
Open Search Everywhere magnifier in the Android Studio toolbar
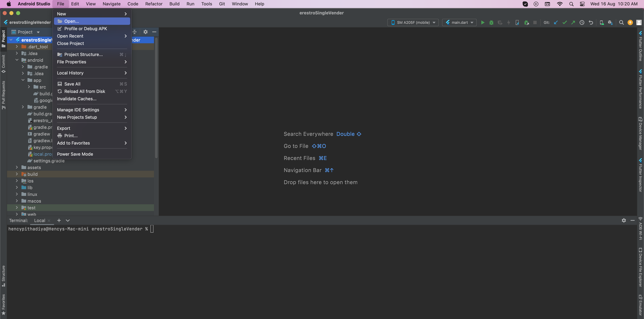(x=621, y=22)
